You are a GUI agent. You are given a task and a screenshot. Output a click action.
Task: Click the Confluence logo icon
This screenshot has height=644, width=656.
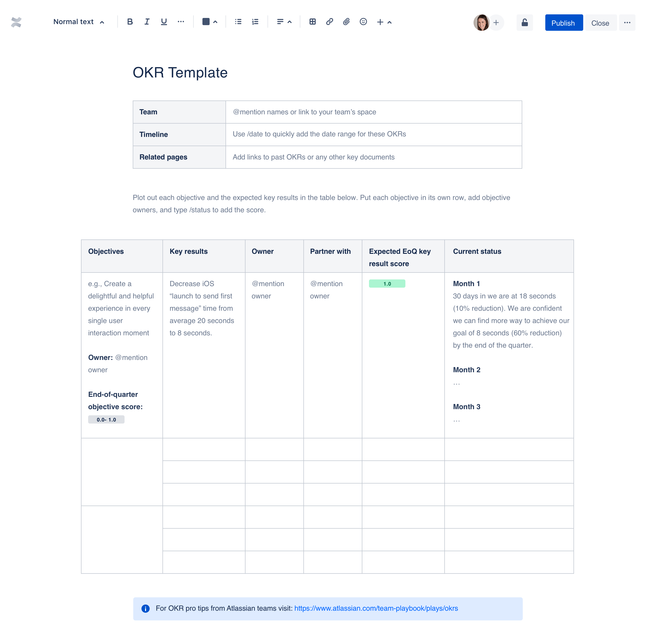[x=16, y=22]
